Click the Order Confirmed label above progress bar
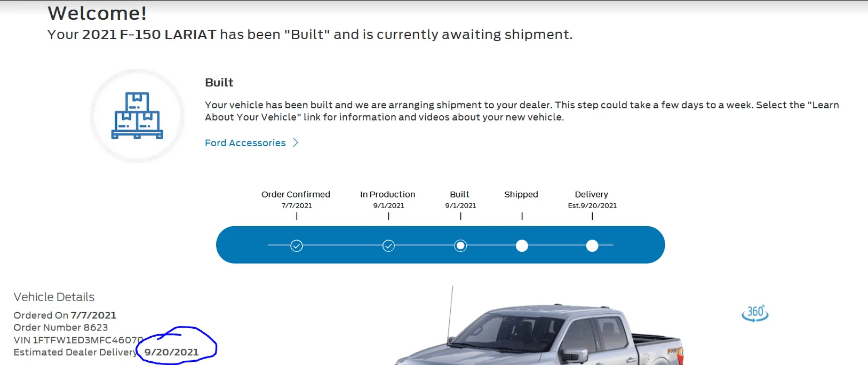This screenshot has width=868, height=365. pos(296,194)
